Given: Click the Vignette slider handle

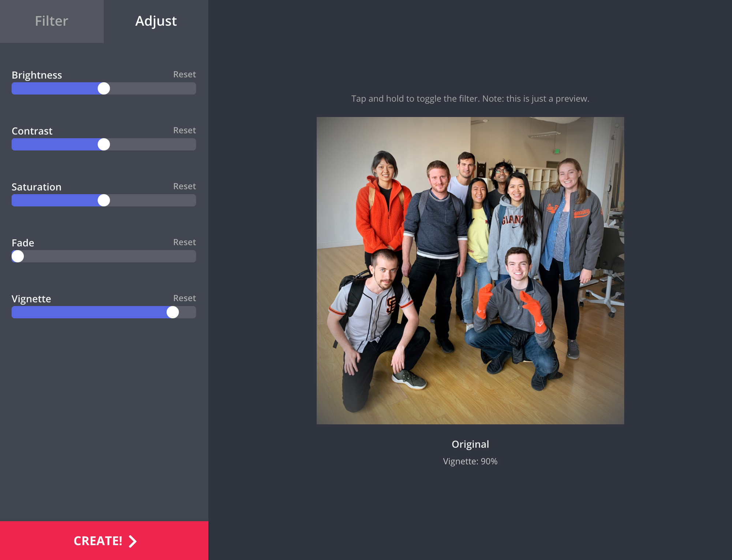Looking at the screenshot, I should (x=173, y=312).
